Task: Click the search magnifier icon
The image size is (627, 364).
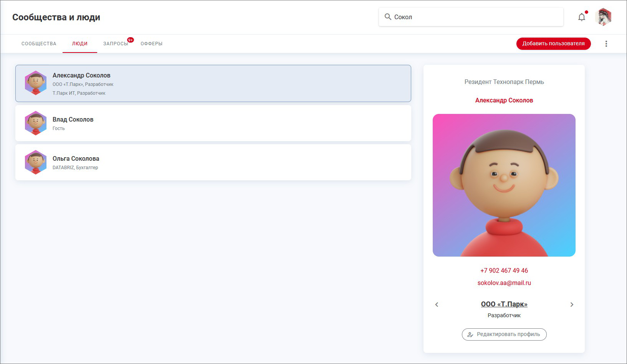Action: pos(388,17)
